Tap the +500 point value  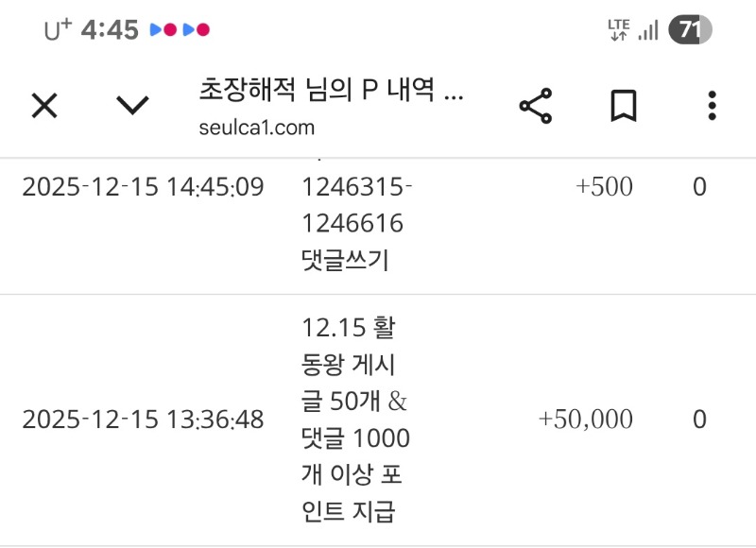tap(607, 186)
